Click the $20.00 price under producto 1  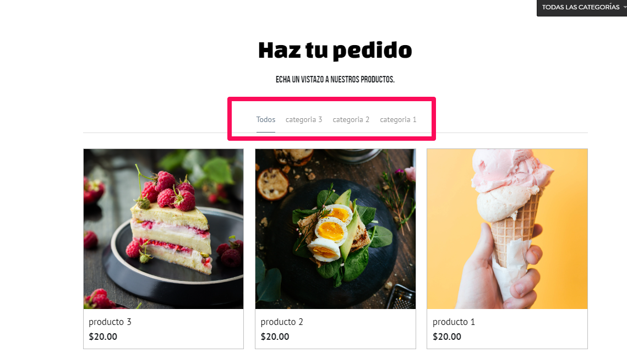coord(447,337)
